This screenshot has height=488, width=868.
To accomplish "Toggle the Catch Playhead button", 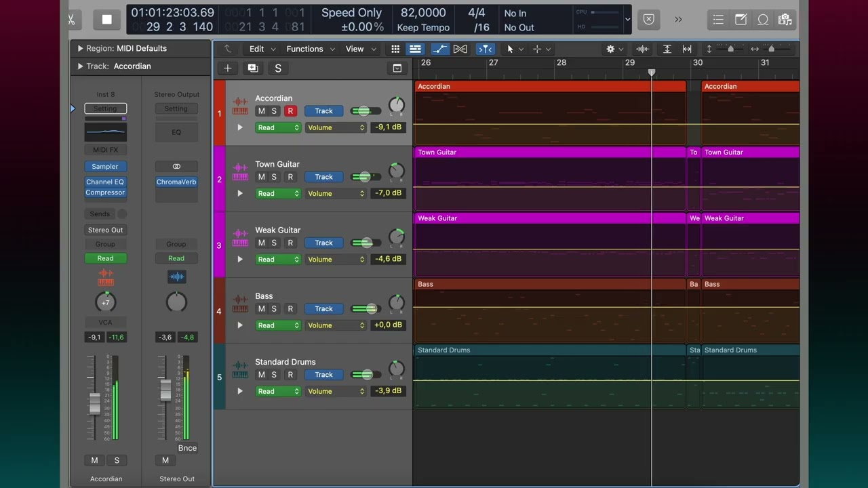I will pyautogui.click(x=485, y=49).
